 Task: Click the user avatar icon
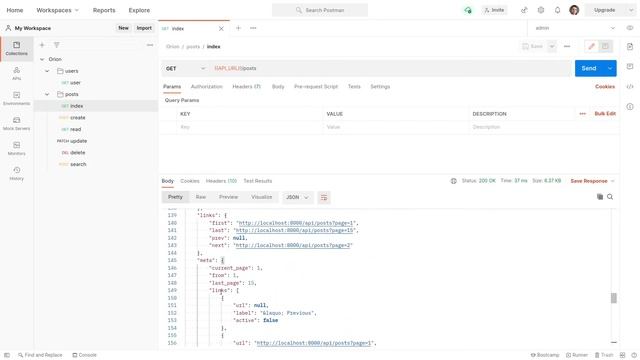pyautogui.click(x=574, y=10)
